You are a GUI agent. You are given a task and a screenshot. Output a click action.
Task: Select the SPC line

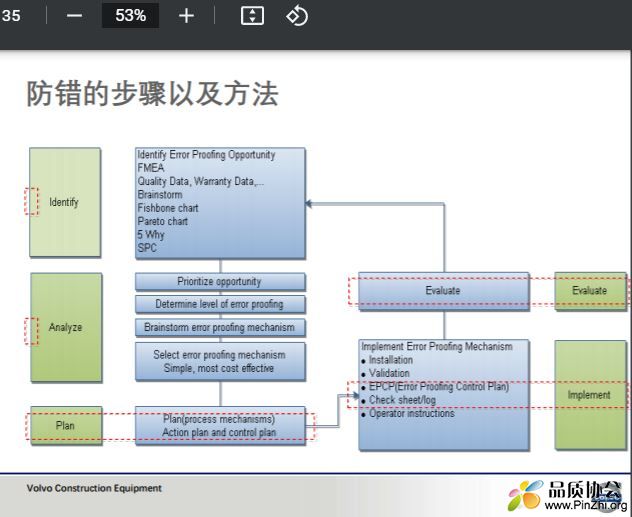click(147, 248)
